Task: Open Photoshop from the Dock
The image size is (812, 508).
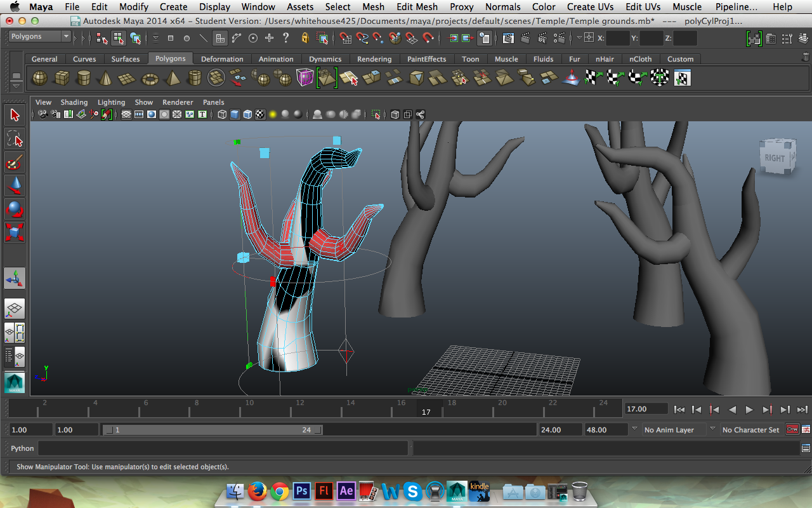Action: coord(302,491)
